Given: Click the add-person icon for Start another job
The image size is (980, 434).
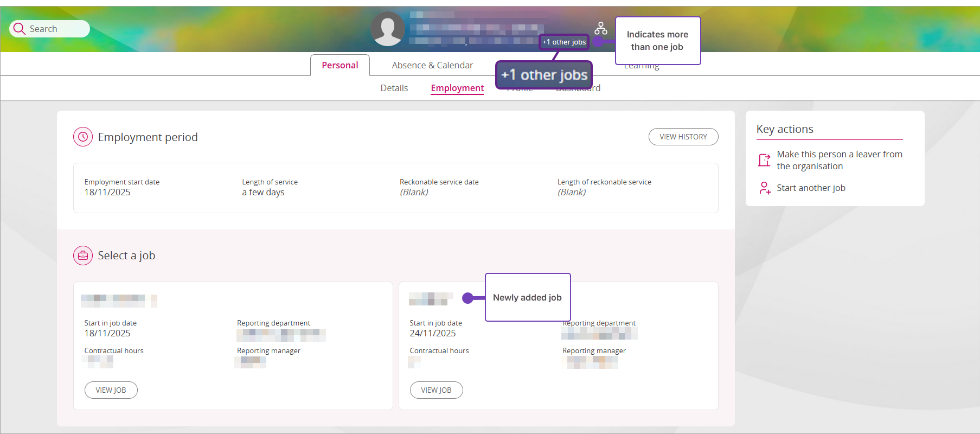Looking at the screenshot, I should 764,188.
